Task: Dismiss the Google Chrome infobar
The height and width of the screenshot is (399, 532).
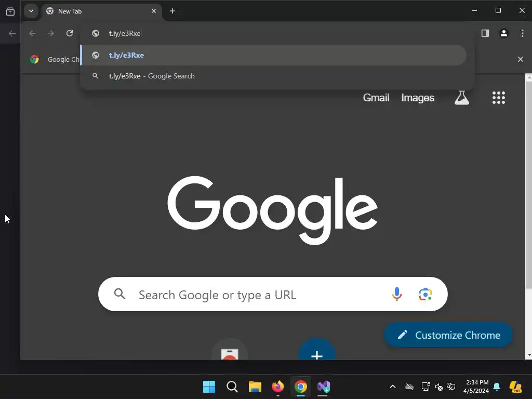Action: pyautogui.click(x=521, y=59)
